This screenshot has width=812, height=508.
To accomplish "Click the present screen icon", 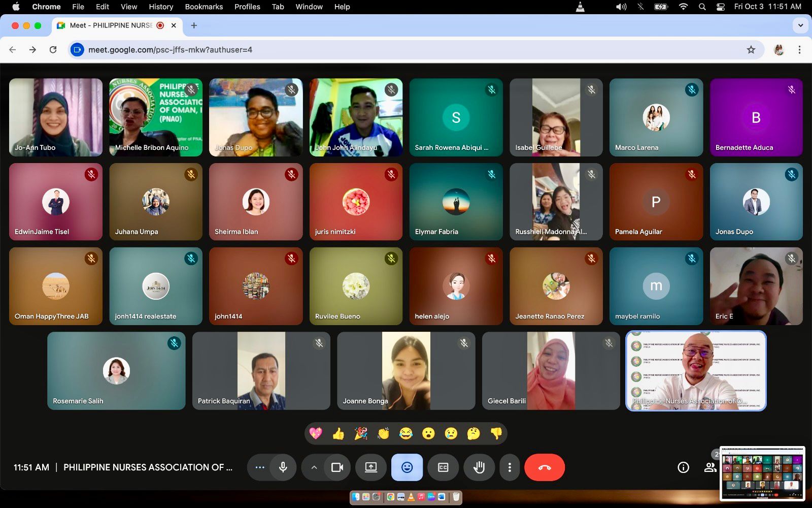I will pos(371,467).
